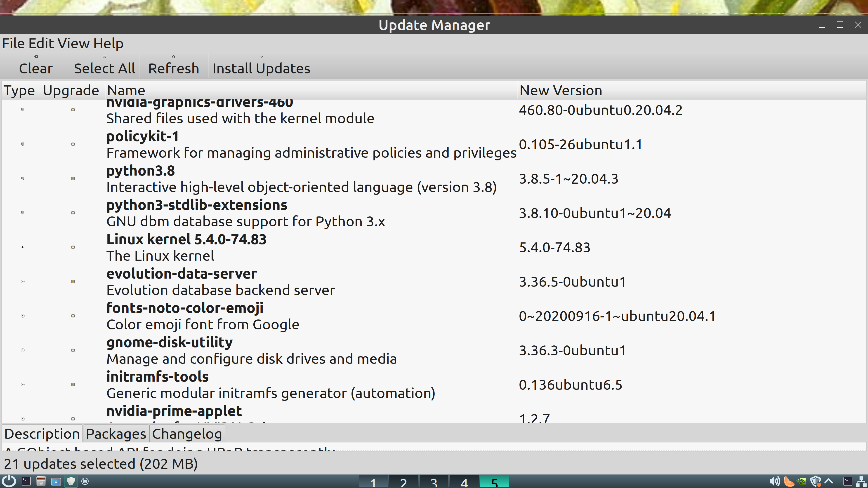
Task: Switch to workspace 1
Action: click(x=373, y=482)
